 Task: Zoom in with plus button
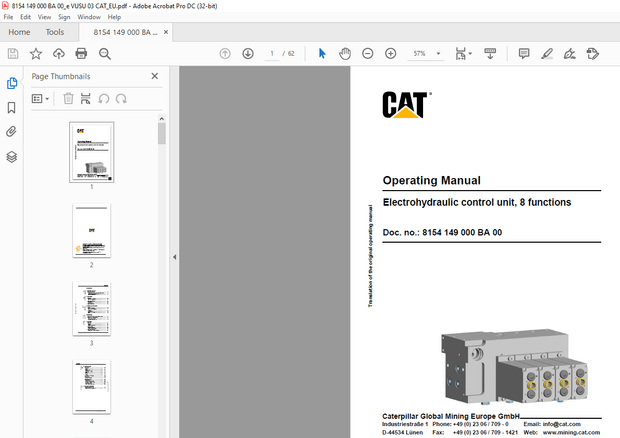(391, 53)
